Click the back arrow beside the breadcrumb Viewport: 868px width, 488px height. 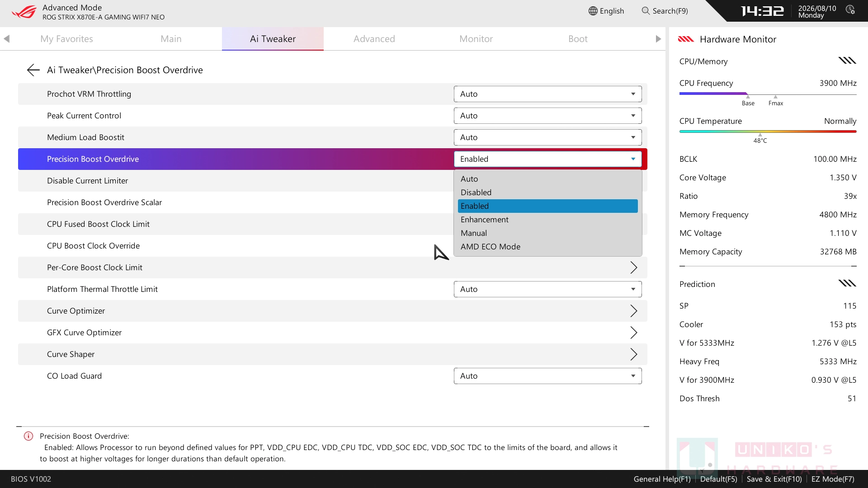tap(33, 70)
